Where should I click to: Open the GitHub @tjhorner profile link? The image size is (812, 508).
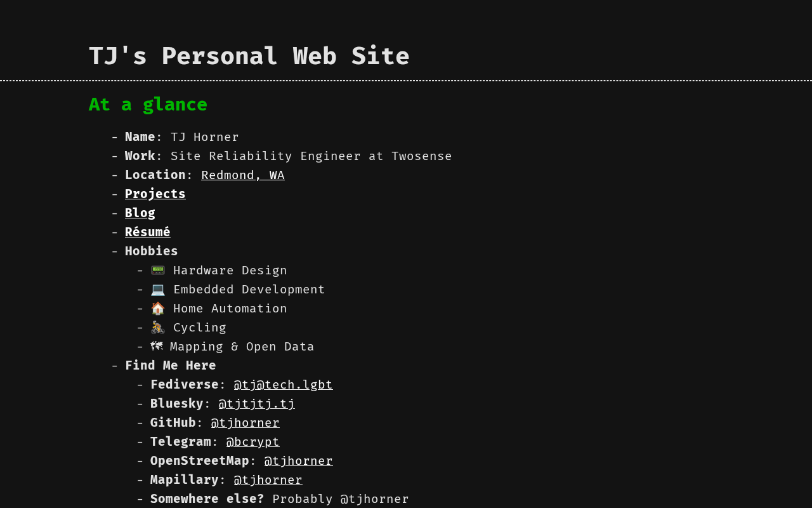tap(245, 423)
